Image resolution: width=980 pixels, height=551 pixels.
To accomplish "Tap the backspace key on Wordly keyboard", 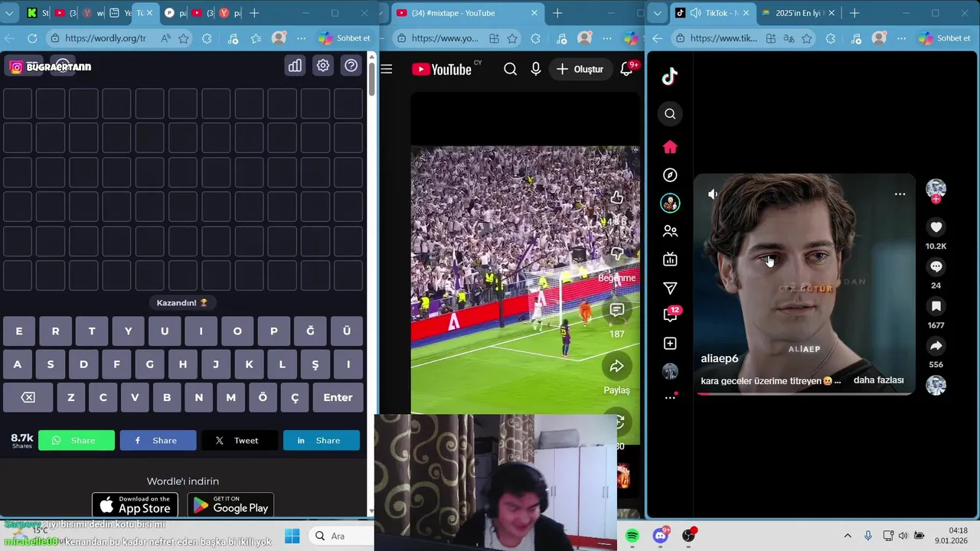I will tap(28, 397).
